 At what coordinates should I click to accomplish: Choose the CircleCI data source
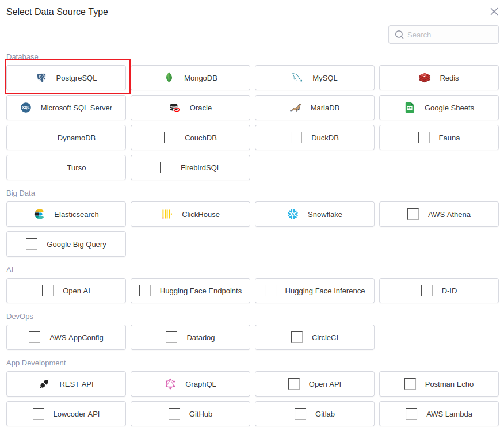click(315, 337)
